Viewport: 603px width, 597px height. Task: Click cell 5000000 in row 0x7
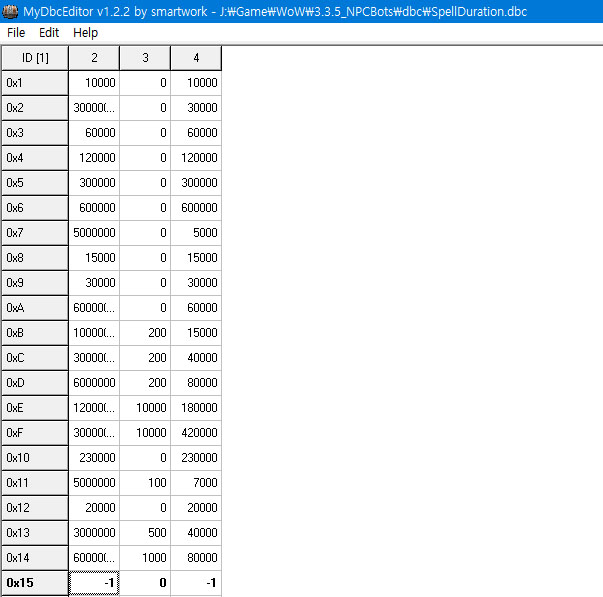tap(94, 233)
